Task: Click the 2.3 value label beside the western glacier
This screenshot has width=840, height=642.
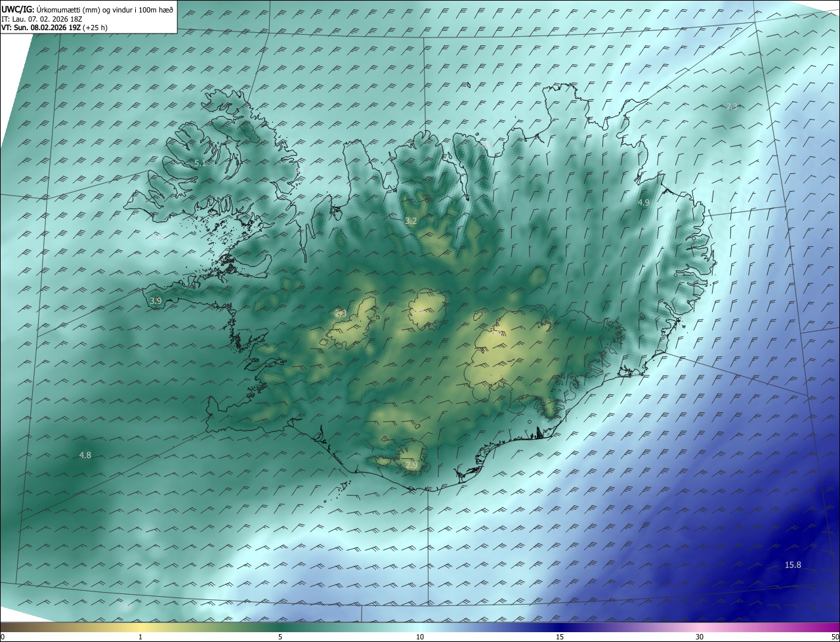Action: pos(341,313)
